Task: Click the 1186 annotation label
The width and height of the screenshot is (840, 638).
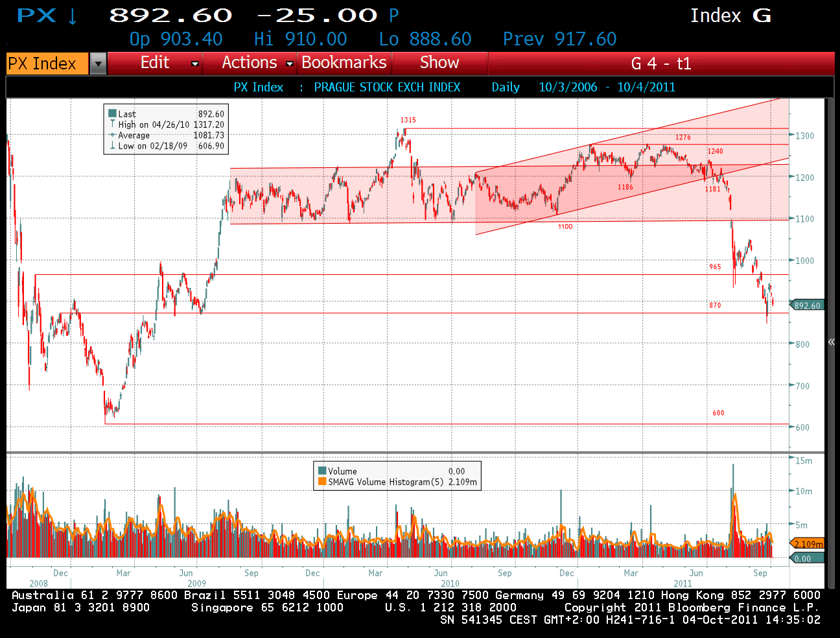Action: click(625, 187)
